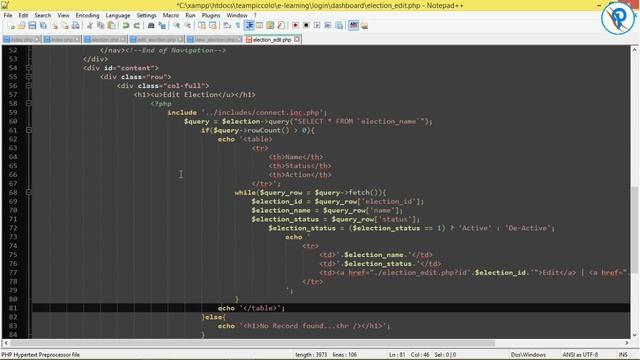The width and height of the screenshot is (640, 360).
Task: Click the Save recorded macro icon
Action: [x=339, y=26]
